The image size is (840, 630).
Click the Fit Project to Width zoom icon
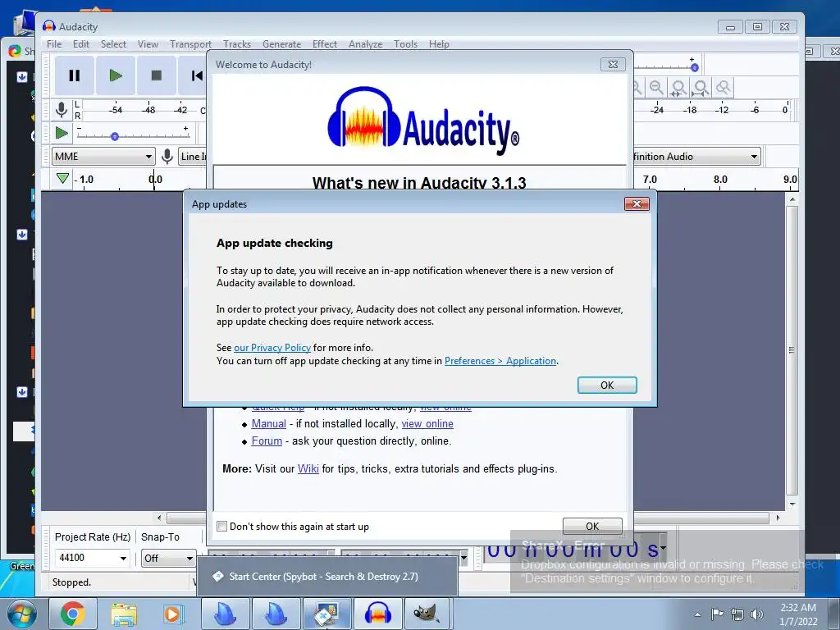click(701, 87)
